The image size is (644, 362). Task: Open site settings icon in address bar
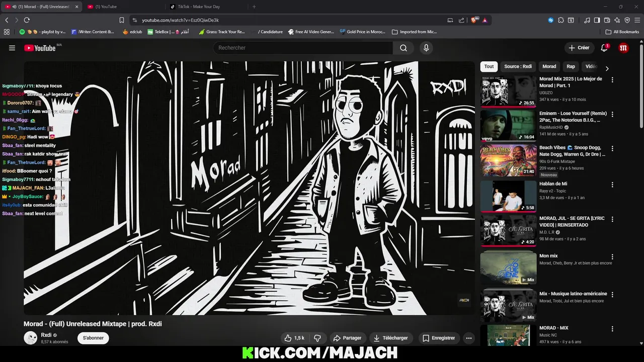[134, 20]
